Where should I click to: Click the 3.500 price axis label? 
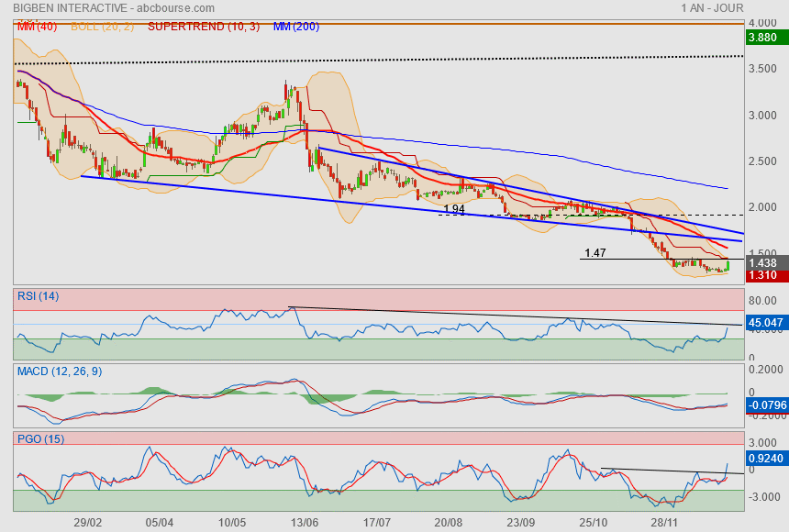click(762, 69)
